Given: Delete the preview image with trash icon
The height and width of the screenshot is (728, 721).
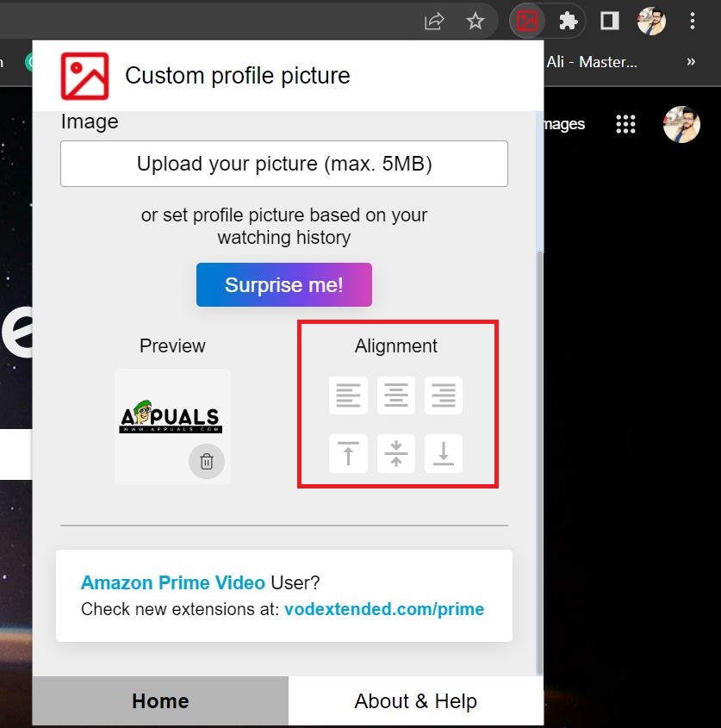Looking at the screenshot, I should (207, 461).
